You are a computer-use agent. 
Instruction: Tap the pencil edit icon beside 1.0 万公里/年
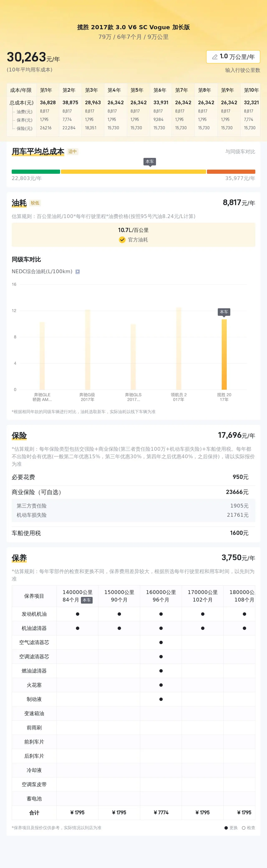tap(214, 57)
